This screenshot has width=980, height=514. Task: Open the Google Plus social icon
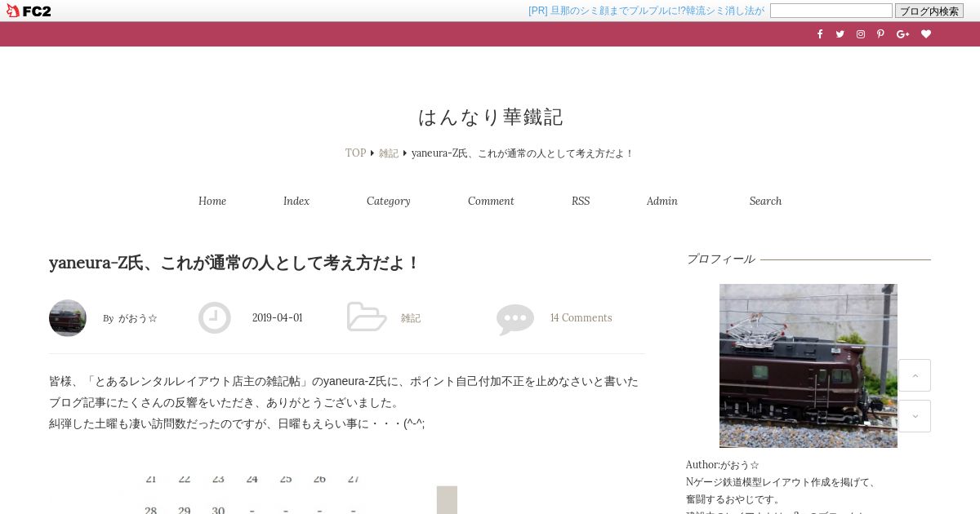click(x=902, y=34)
